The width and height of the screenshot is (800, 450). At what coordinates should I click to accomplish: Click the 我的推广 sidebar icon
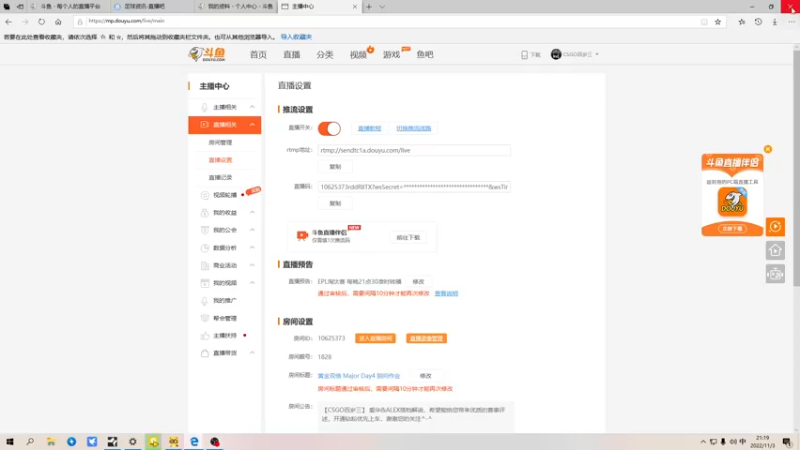[x=205, y=301]
